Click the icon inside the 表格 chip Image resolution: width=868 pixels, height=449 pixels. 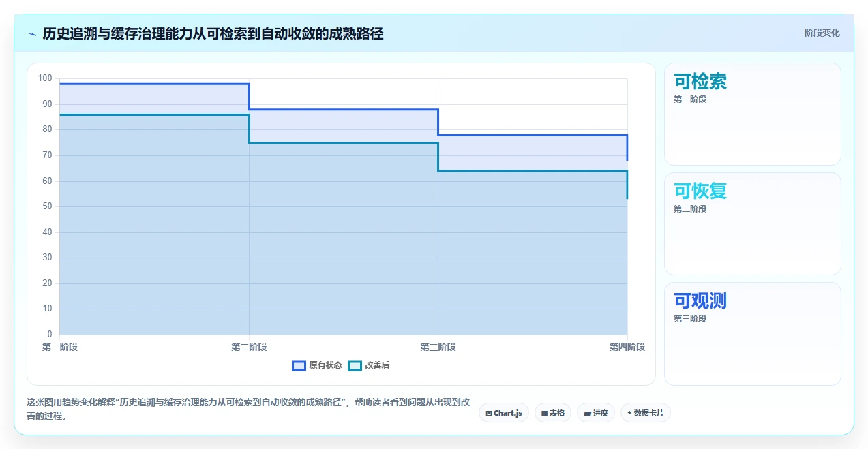click(x=544, y=413)
